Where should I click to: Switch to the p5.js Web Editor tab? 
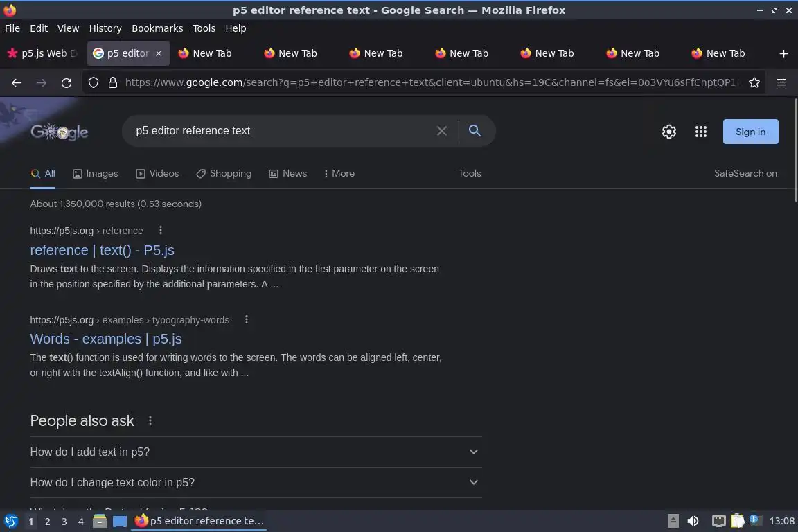pos(43,53)
